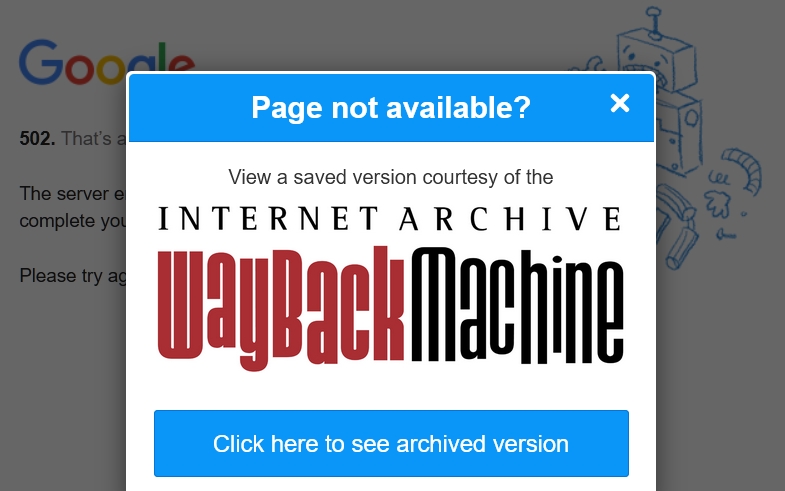Click the robot's antenna on its head
Screen dimensions: 785x491
[x=654, y=23]
